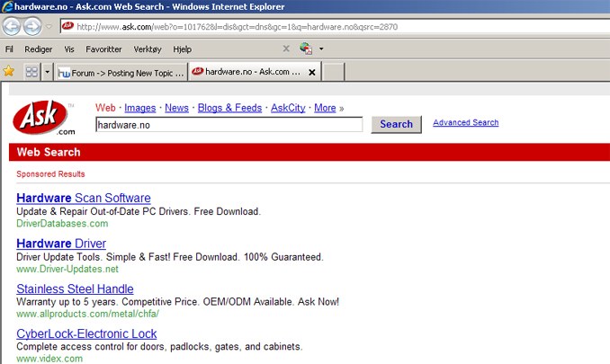The image size is (610, 364).
Task: Click the browser Forward arrow button
Action: [x=32, y=27]
